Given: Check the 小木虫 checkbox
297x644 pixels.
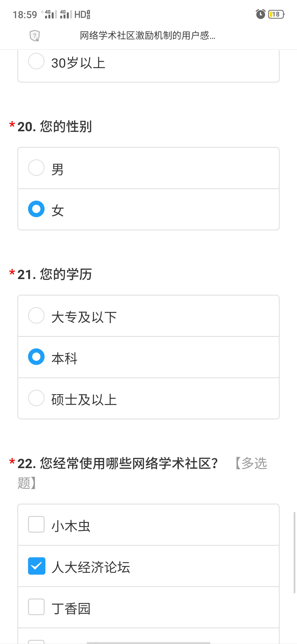Looking at the screenshot, I should point(36,524).
